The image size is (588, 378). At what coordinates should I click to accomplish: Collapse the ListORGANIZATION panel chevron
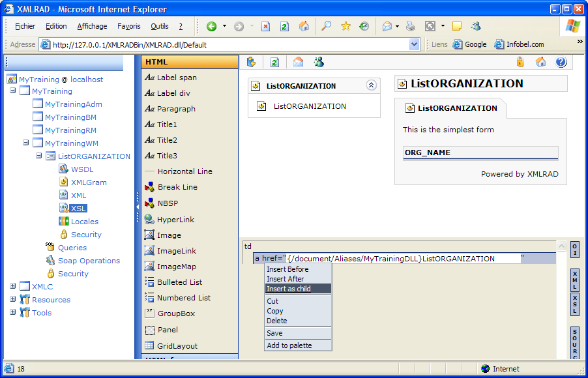click(371, 85)
